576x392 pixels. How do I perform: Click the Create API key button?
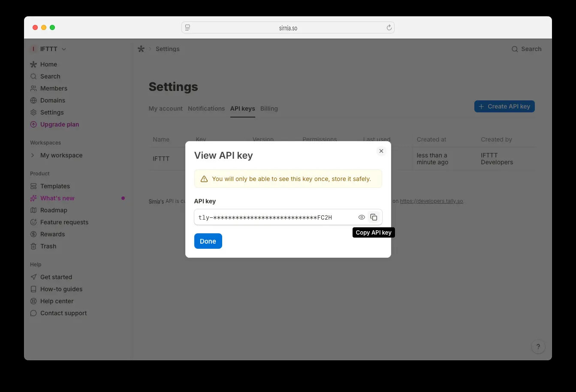tap(504, 106)
